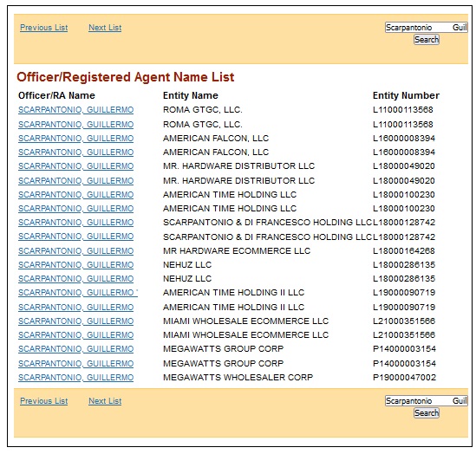Select the second ROMA GTGC, LLC. officer link
Screen dimensions: 476x454
pyautogui.click(x=76, y=125)
